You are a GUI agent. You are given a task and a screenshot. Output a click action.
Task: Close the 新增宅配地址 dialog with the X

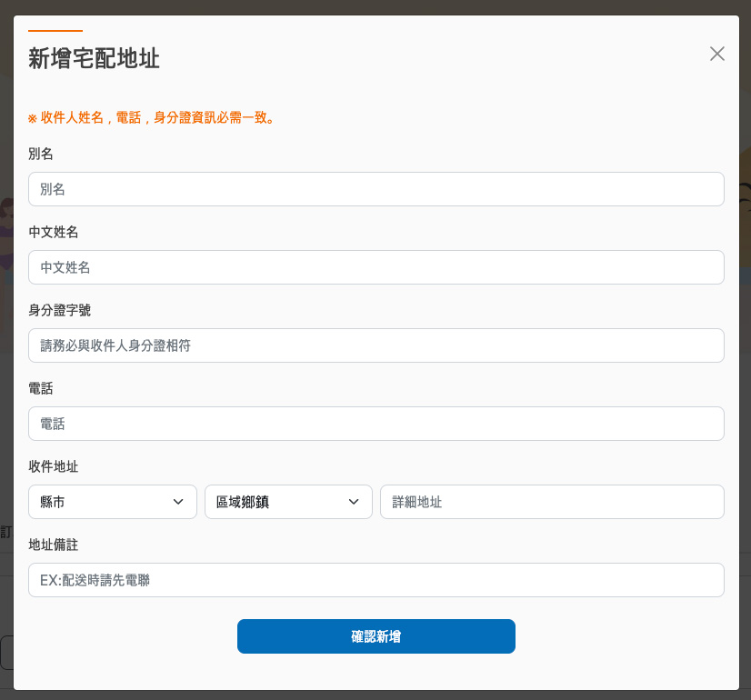click(717, 54)
